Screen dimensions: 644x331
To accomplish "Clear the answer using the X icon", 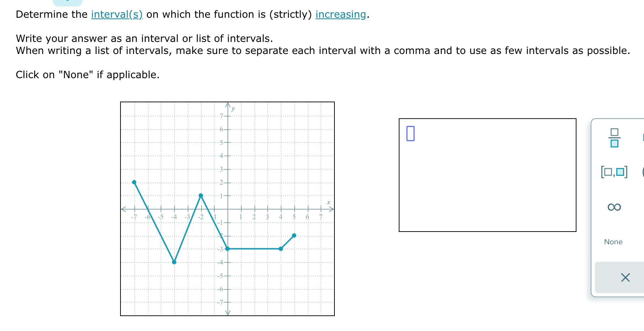I will tap(626, 278).
